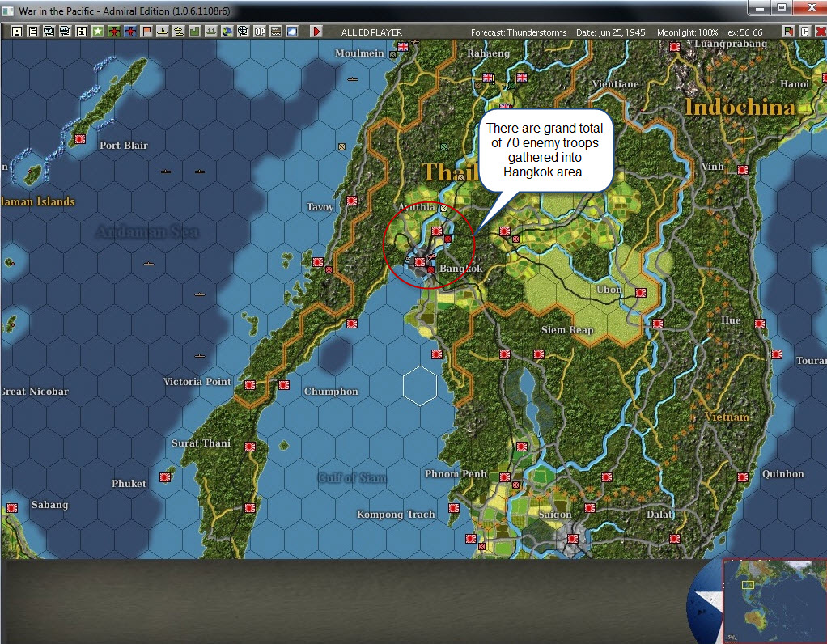827x644 pixels.
Task: Click the red X icon in game toolbar
Action: click(x=821, y=32)
